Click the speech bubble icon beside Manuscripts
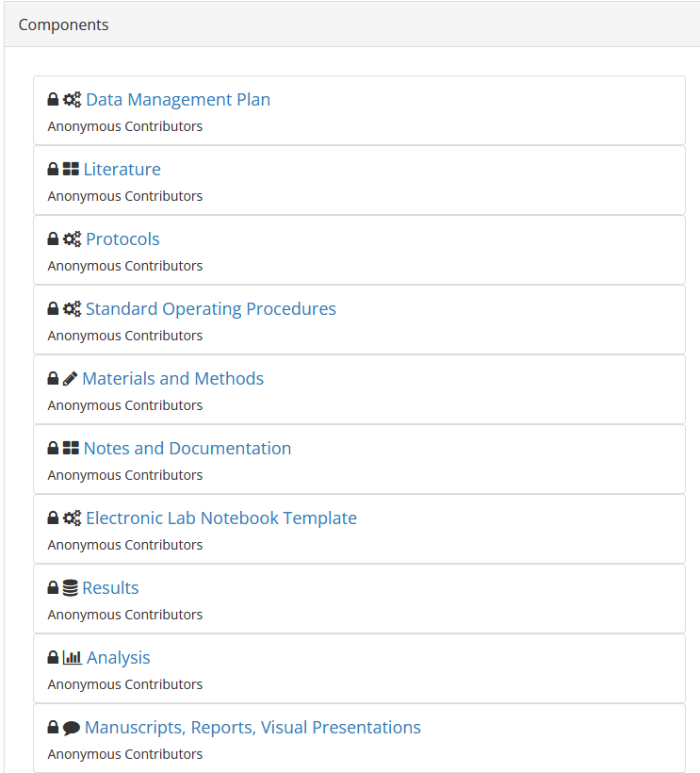The height and width of the screenshot is (773, 700). click(x=72, y=728)
